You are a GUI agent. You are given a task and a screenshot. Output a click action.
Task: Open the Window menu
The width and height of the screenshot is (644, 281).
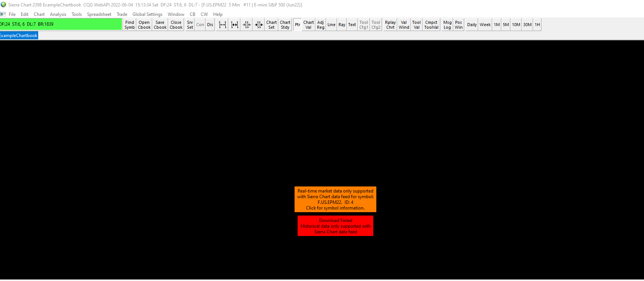[176, 14]
